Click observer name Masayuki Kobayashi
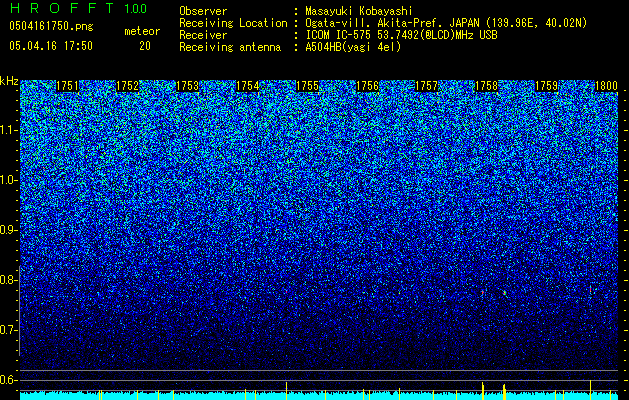 [359, 11]
